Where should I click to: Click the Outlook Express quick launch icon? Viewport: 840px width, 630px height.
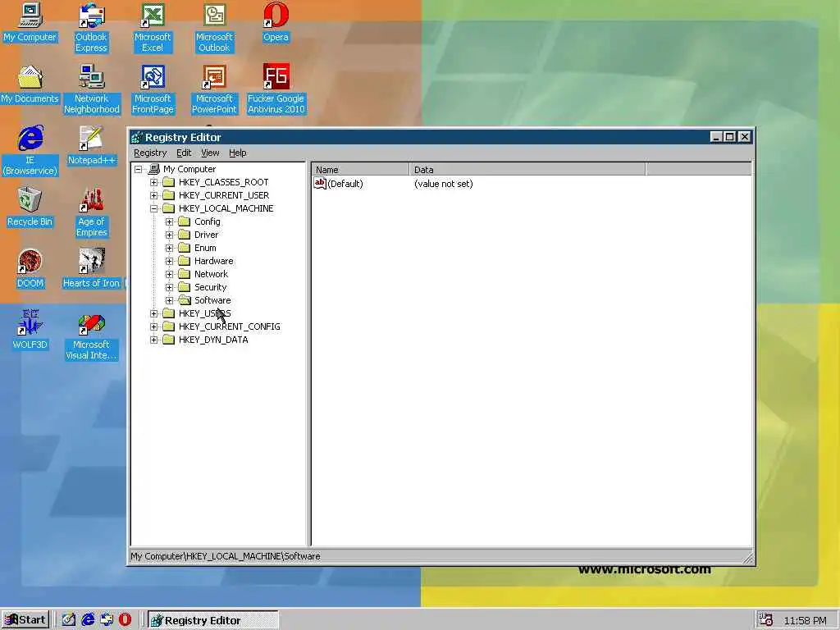107,619
